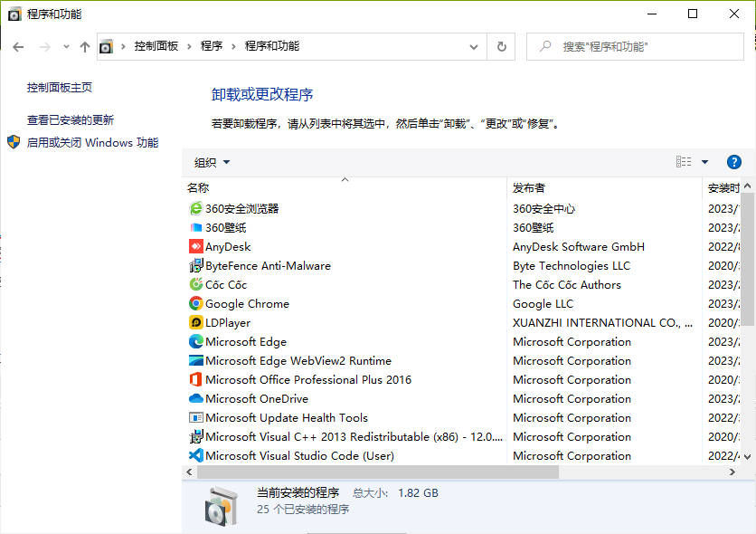This screenshot has height=534, width=756.
Task: Click the Google Chrome icon
Action: coord(195,303)
